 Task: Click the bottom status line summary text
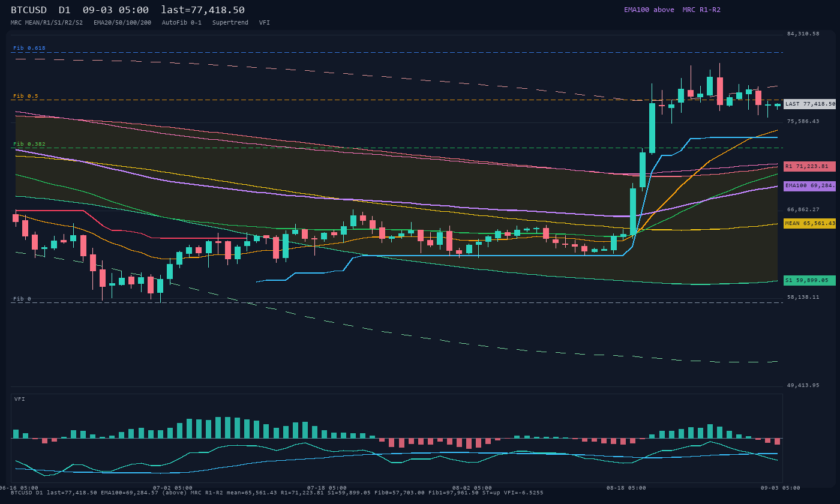[277, 493]
